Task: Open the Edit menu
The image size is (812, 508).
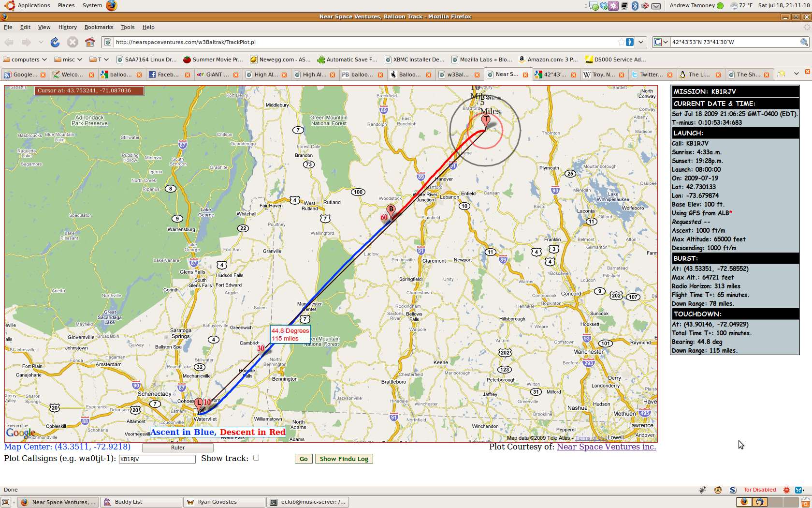Action: [25, 27]
